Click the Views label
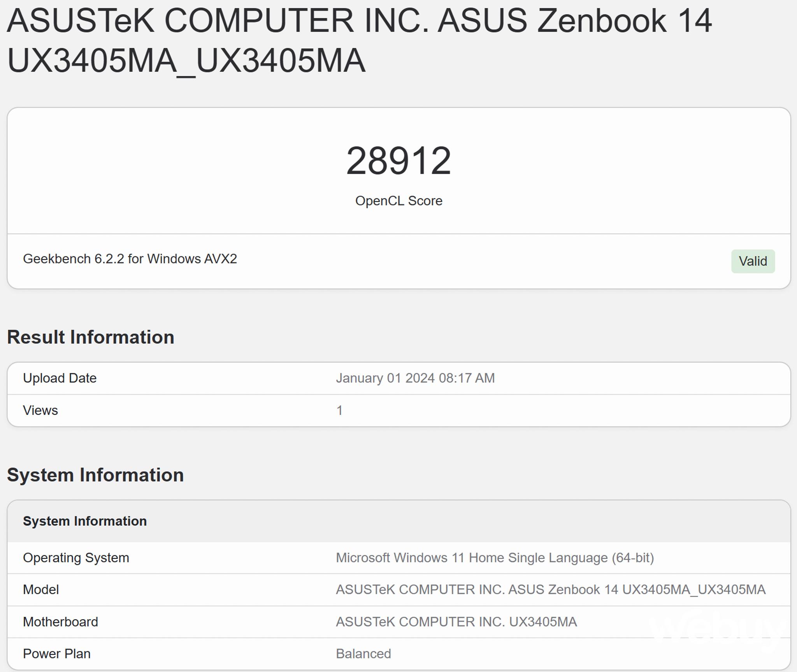The image size is (797, 672). point(40,410)
